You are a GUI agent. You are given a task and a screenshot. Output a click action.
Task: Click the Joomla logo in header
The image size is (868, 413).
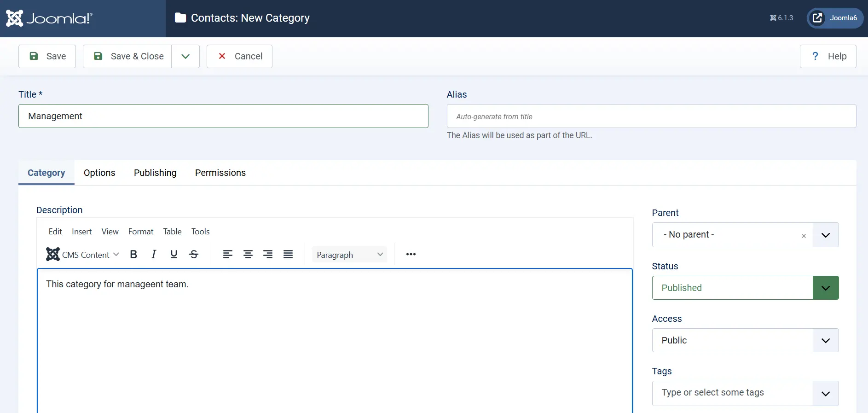coord(49,18)
